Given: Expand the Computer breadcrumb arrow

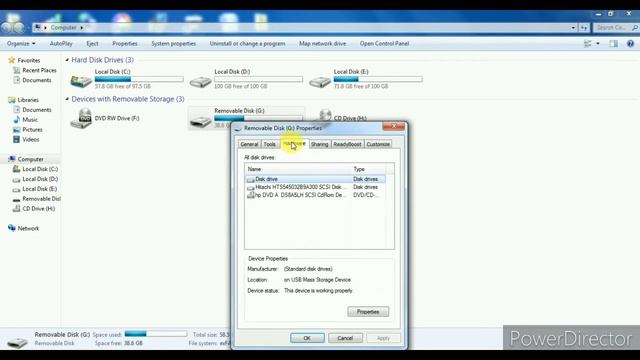Looking at the screenshot, I should tap(82, 28).
